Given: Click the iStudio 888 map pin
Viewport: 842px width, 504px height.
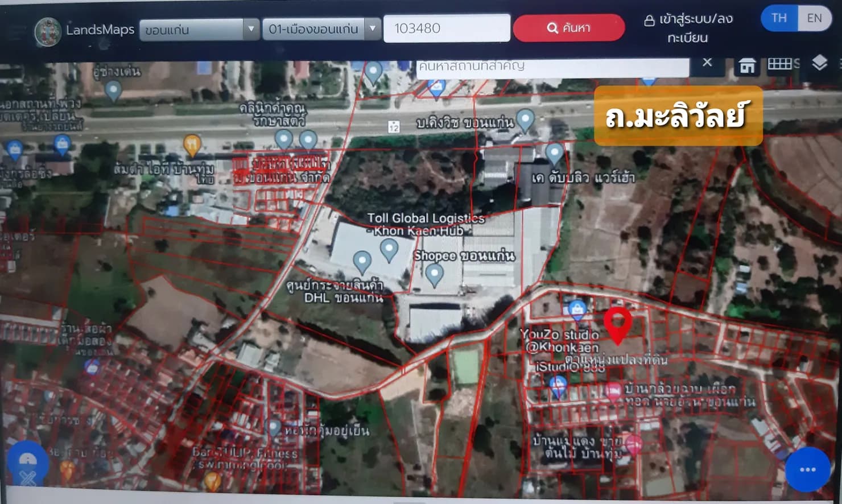Looking at the screenshot, I should (558, 386).
